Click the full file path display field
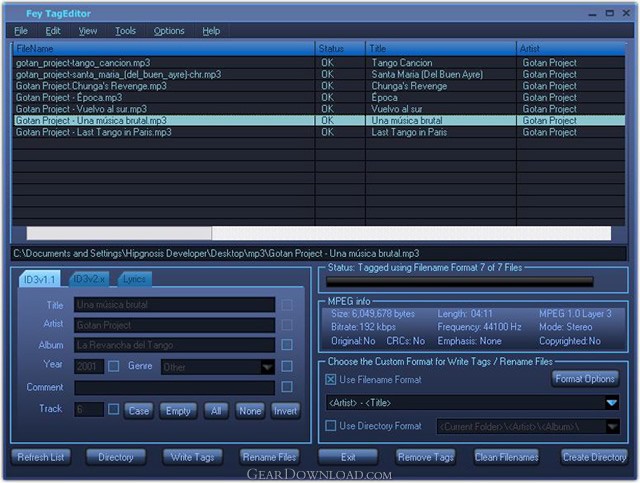The image size is (640, 483). point(318,254)
